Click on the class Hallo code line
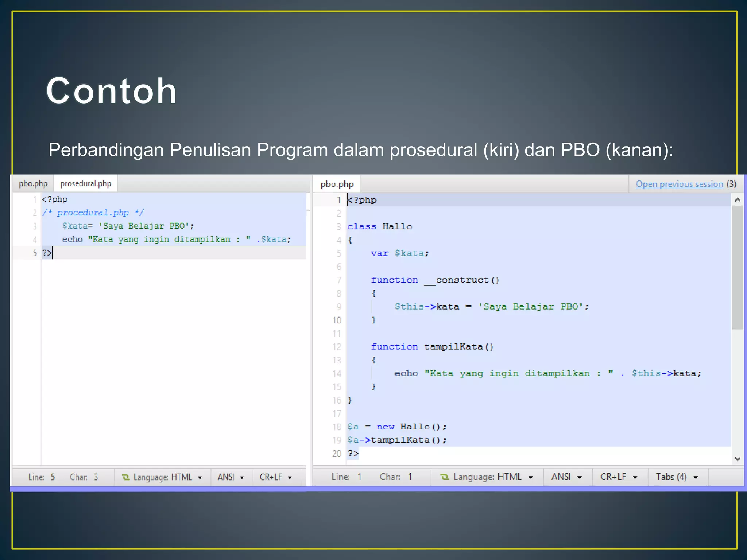 (379, 226)
